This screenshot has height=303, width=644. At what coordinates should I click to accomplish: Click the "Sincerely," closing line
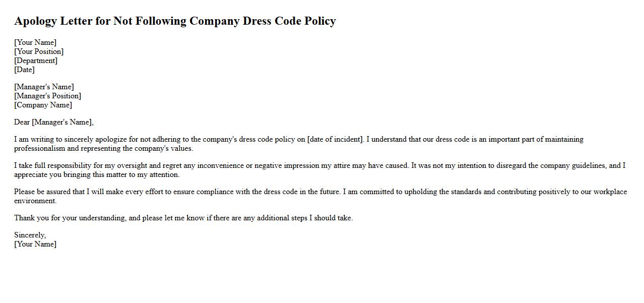(30, 235)
